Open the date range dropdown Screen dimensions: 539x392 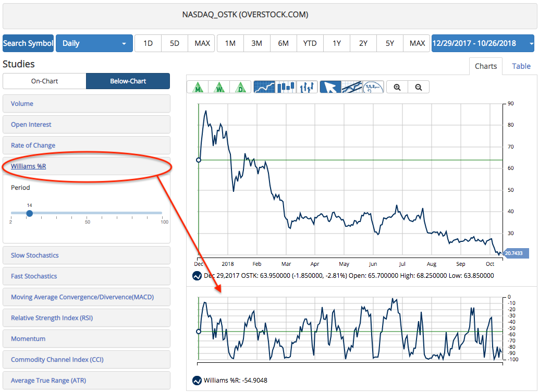coord(483,43)
